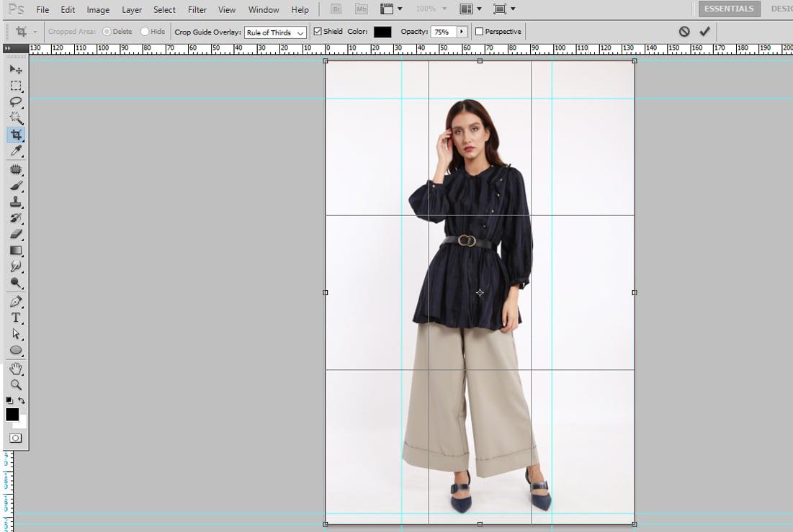Switch to the ESSENTIALS workspace
Image resolution: width=793 pixels, height=532 pixels.
point(728,8)
